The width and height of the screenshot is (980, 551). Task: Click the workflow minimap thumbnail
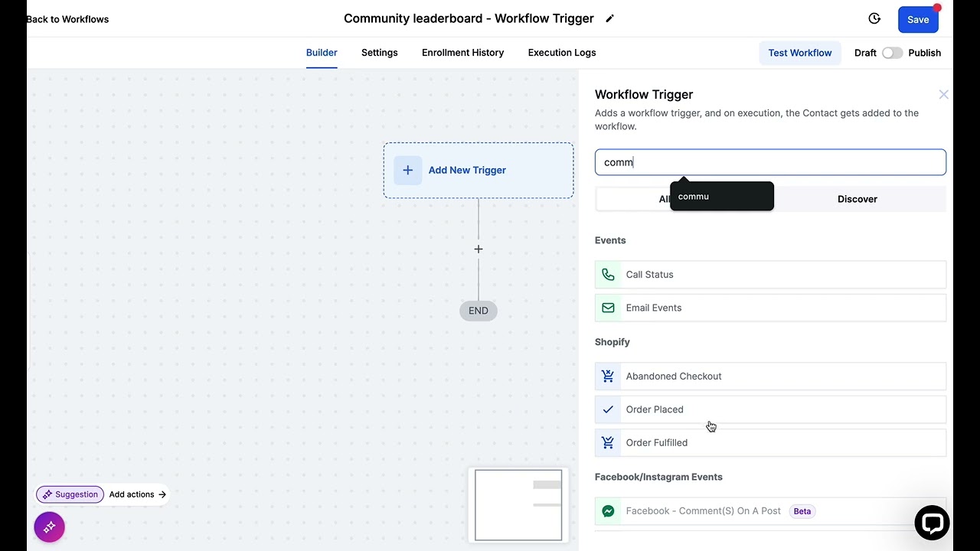(x=518, y=505)
